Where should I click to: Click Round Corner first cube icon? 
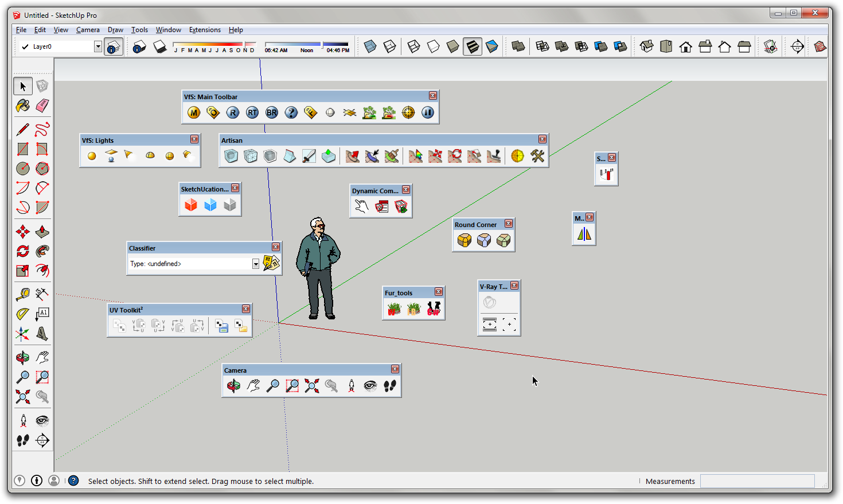click(465, 240)
